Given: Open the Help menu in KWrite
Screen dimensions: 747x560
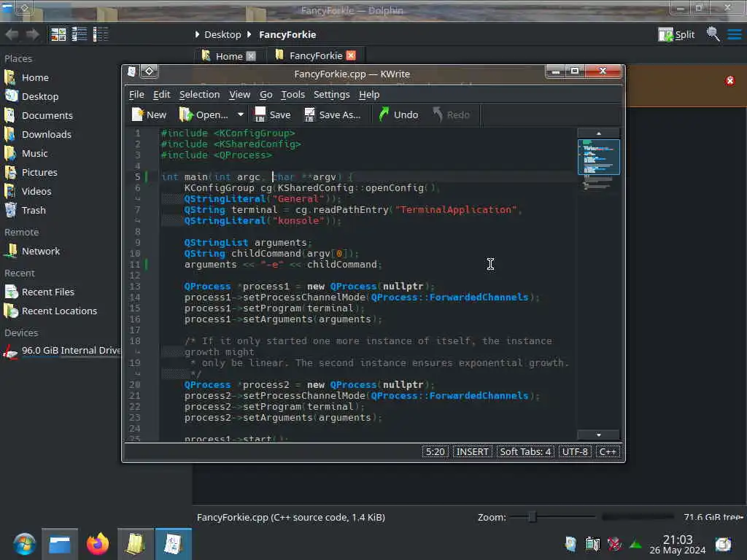Looking at the screenshot, I should [x=368, y=94].
